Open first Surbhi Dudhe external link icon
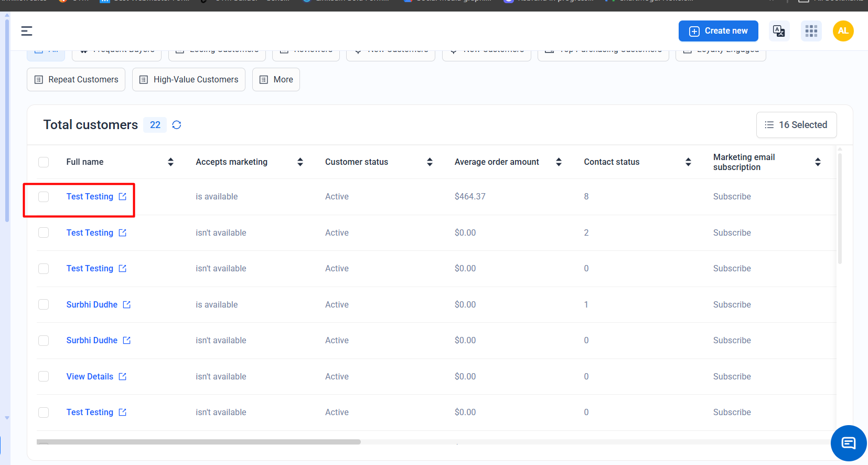Viewport: 868px width, 465px height. coord(126,305)
